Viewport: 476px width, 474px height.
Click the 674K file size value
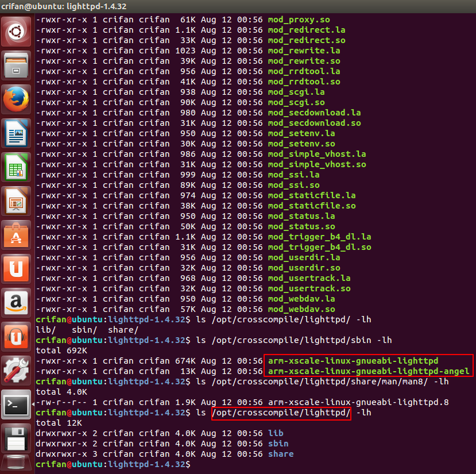pyautogui.click(x=185, y=361)
